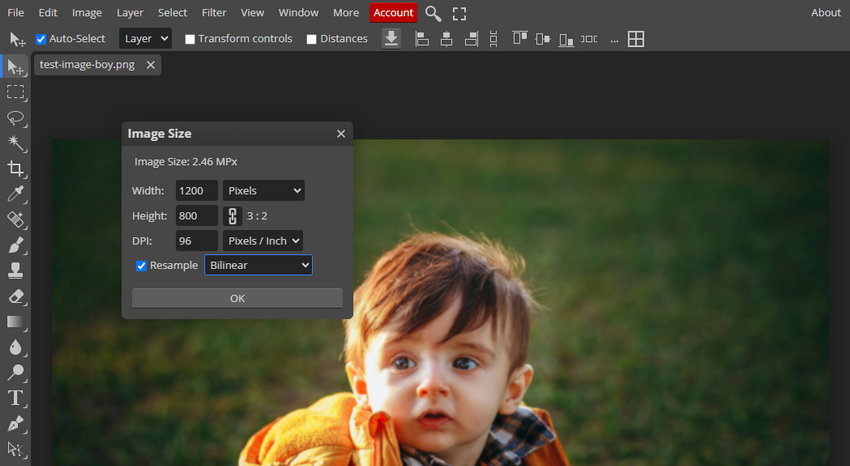Select the Pen tool
850x466 pixels.
[x=15, y=423]
